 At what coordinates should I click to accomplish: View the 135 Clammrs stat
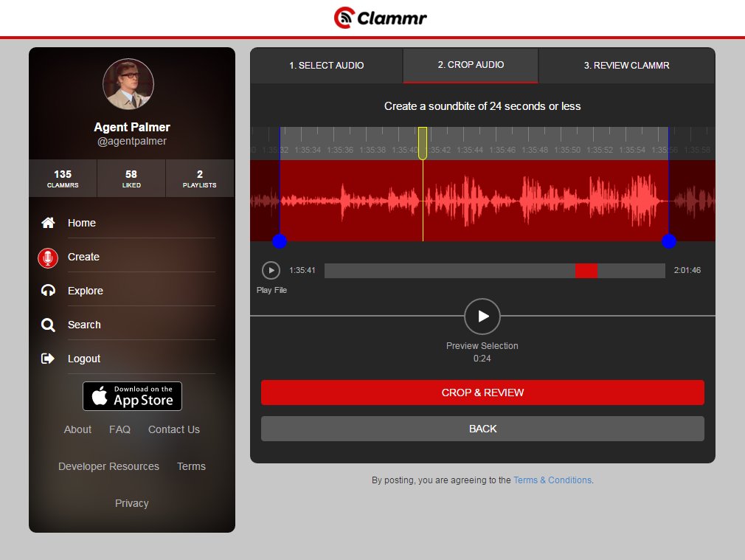click(63, 179)
